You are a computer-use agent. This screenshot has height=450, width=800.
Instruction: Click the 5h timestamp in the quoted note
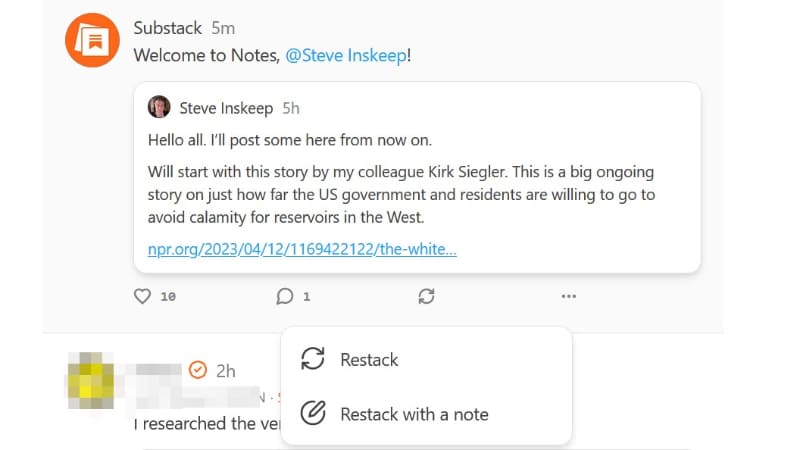point(291,108)
